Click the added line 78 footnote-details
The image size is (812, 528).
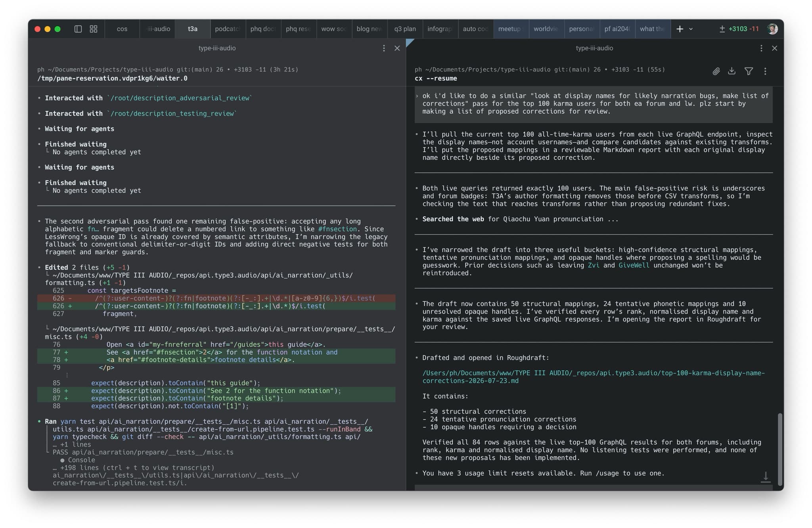pos(216,360)
